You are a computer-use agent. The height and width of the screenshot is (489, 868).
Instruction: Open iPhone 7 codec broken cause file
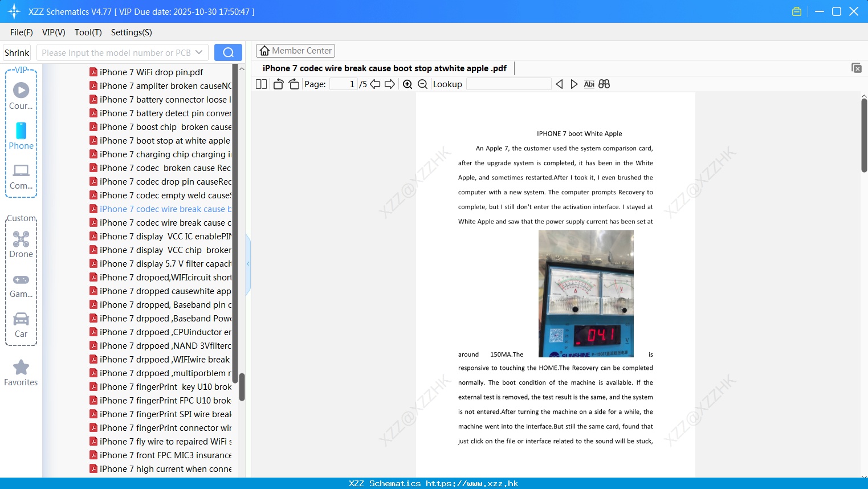click(x=160, y=168)
